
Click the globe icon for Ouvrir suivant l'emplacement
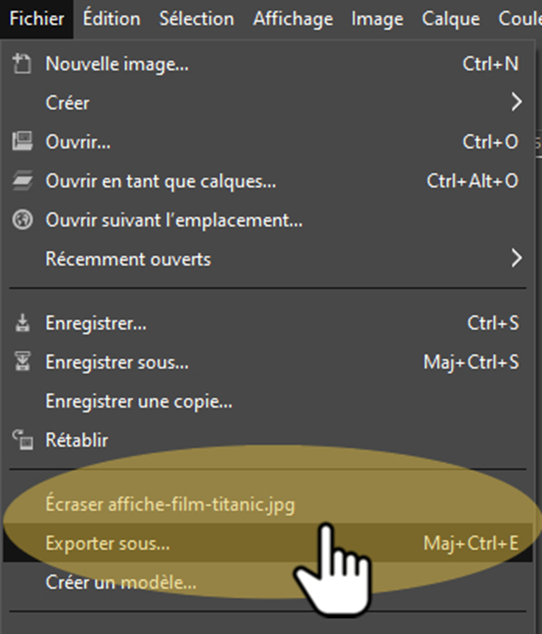click(22, 220)
